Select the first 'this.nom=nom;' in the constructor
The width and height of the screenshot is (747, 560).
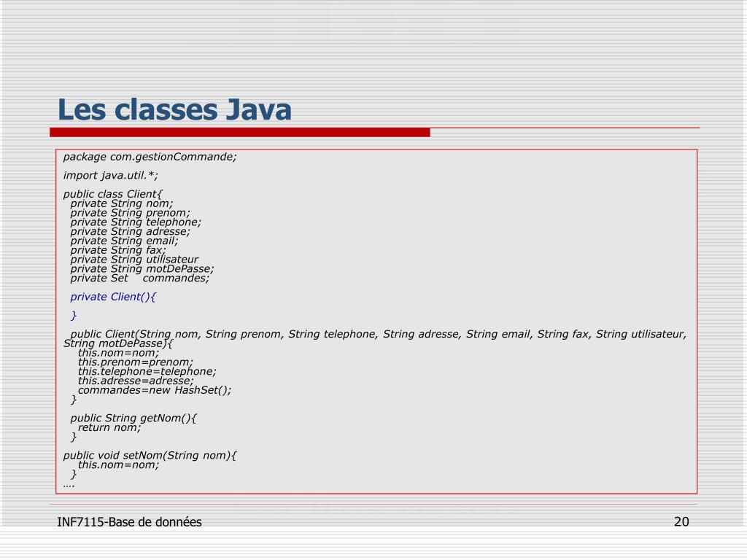pyautogui.click(x=118, y=353)
